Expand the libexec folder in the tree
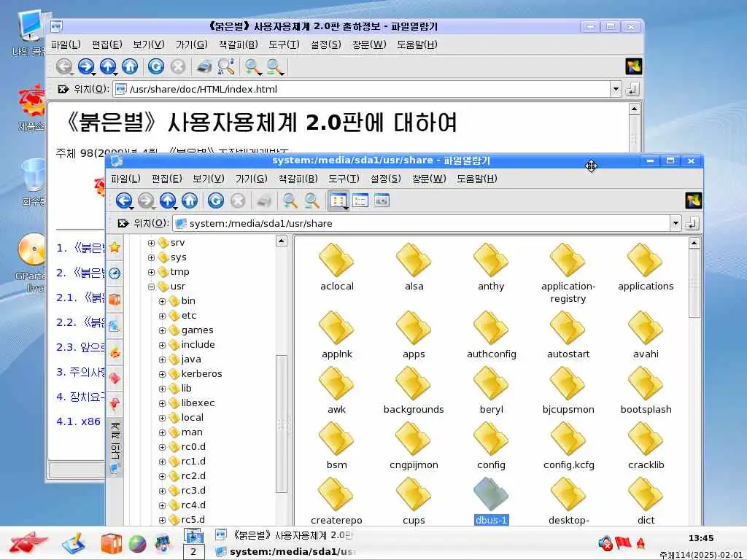747x560 pixels. click(162, 403)
